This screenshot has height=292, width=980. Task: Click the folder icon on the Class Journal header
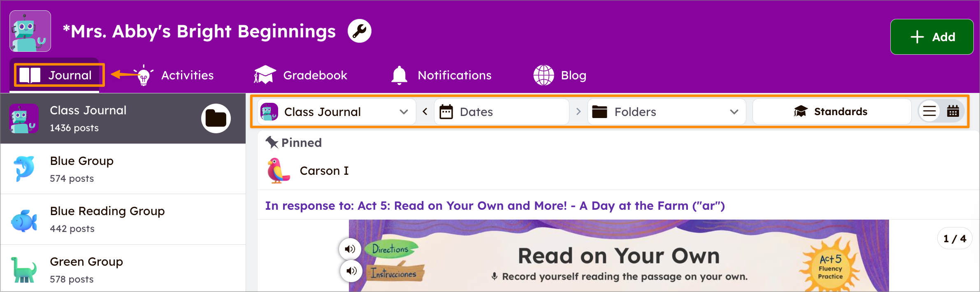point(216,118)
